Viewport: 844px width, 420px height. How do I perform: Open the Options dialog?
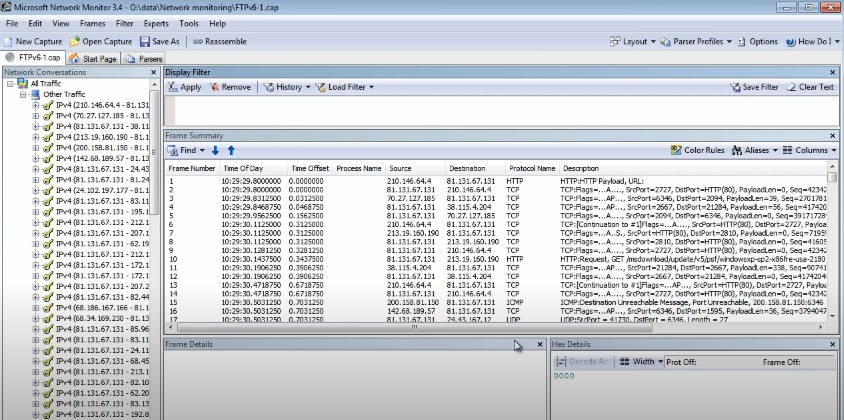[758, 41]
